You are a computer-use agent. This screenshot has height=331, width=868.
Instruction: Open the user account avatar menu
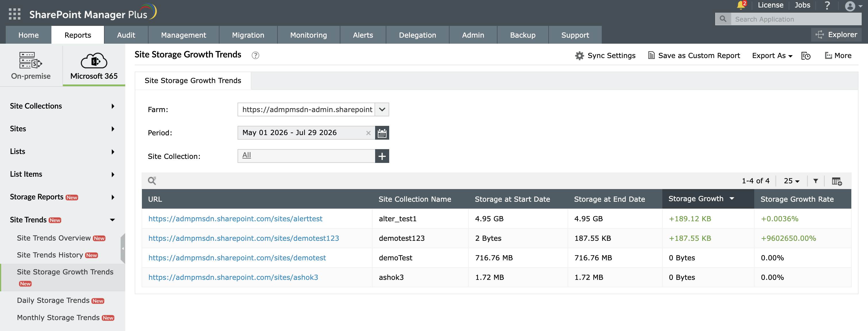click(x=853, y=6)
